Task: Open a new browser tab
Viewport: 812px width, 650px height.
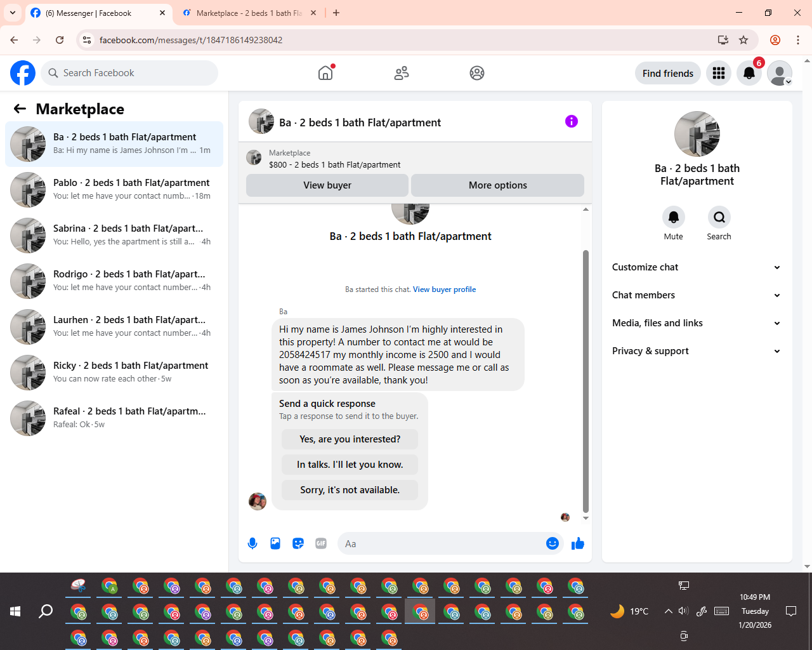Action: [x=336, y=13]
